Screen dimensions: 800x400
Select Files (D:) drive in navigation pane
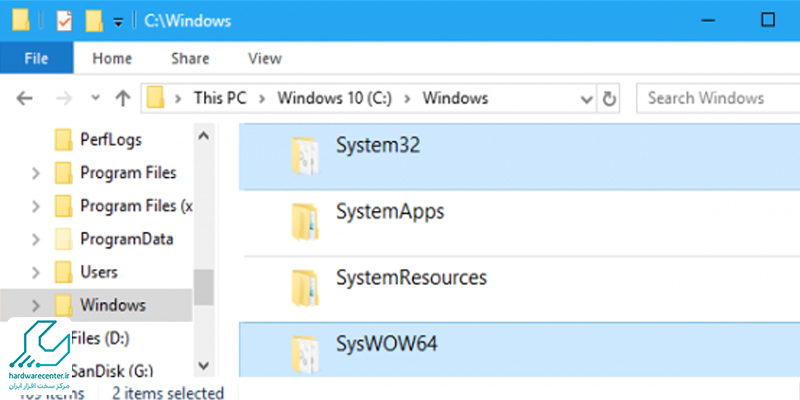pos(101,338)
